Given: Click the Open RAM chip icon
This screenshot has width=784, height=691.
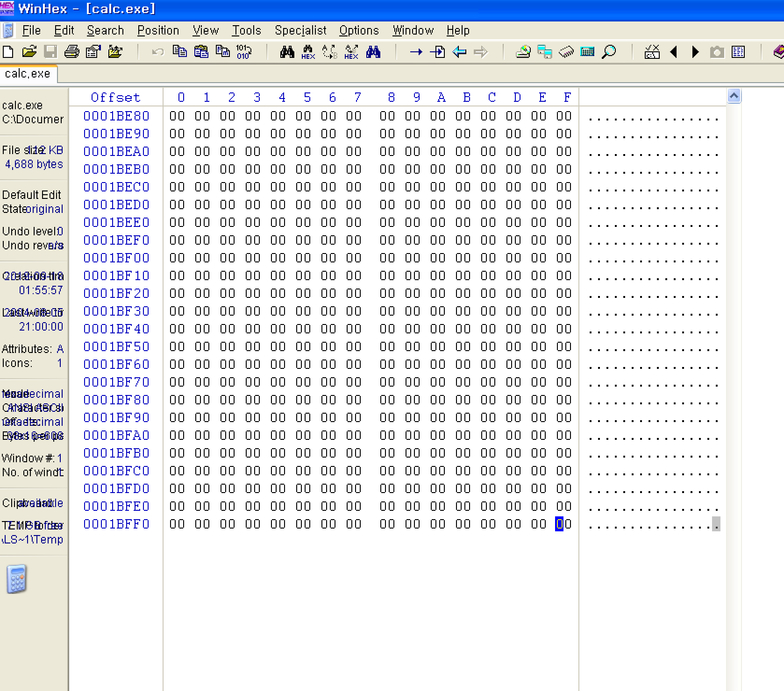Looking at the screenshot, I should point(566,52).
